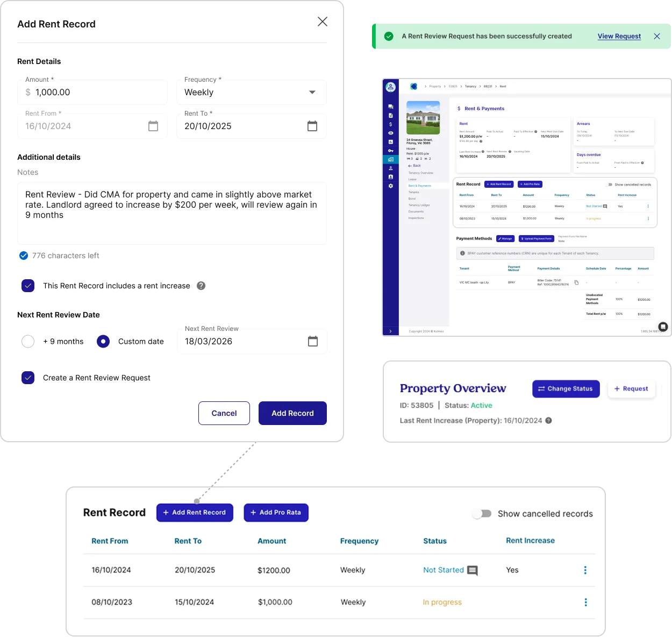Copy the BPAY payment reference icon
The image size is (672, 637).
[x=576, y=282]
